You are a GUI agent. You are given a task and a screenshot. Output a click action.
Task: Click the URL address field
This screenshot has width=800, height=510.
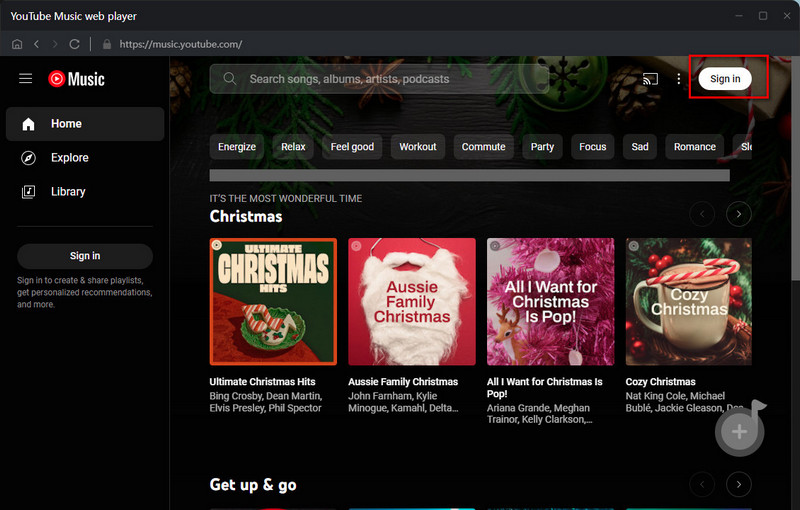coord(181,44)
